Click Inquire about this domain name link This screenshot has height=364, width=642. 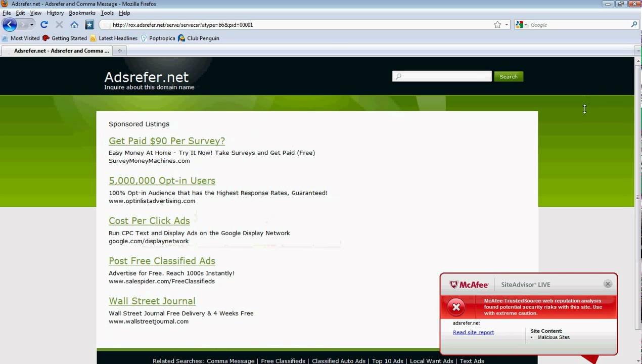[x=149, y=87]
